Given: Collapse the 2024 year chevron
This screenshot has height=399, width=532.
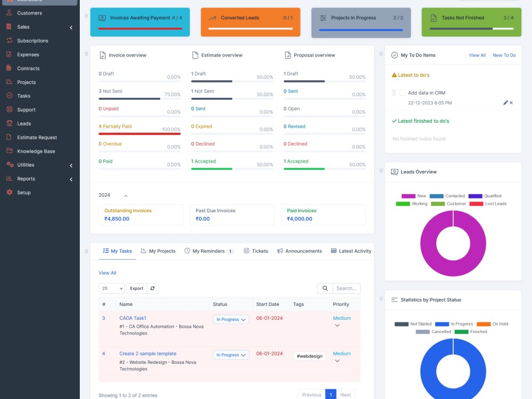Looking at the screenshot, I should (x=126, y=196).
